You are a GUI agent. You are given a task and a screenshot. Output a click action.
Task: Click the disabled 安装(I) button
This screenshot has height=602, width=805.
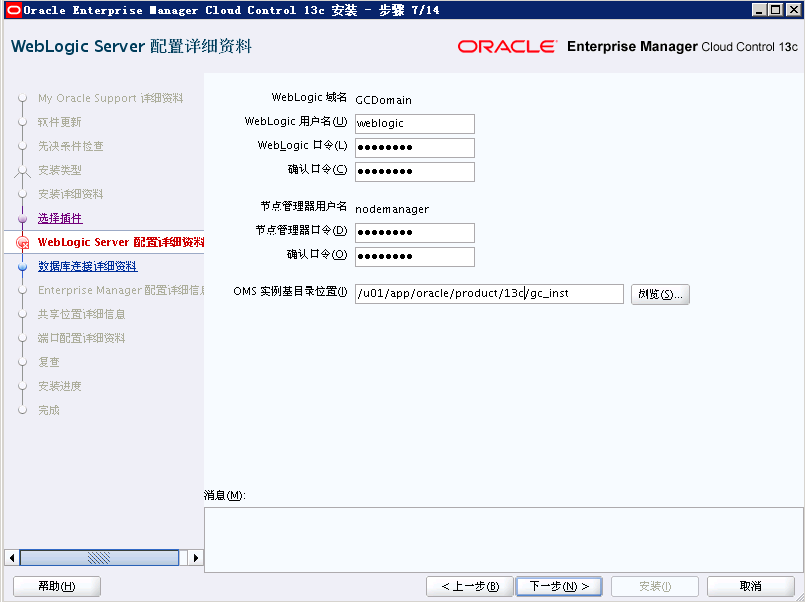pyautogui.click(x=655, y=586)
